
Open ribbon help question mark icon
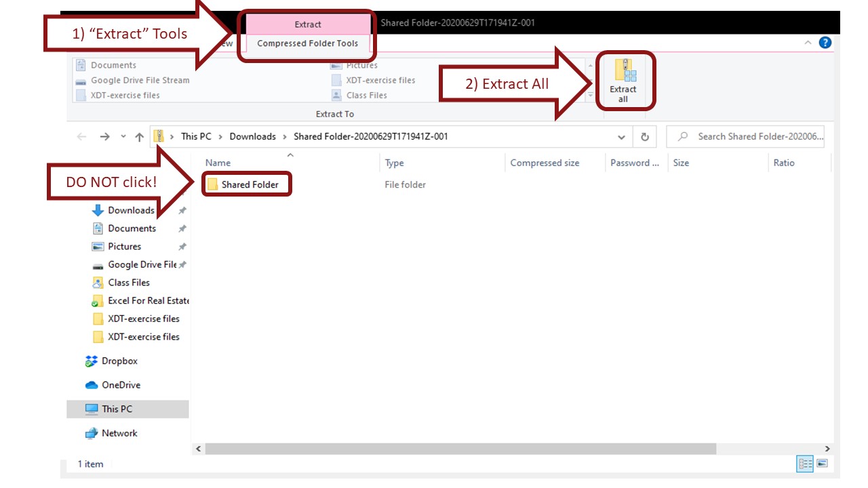(825, 43)
